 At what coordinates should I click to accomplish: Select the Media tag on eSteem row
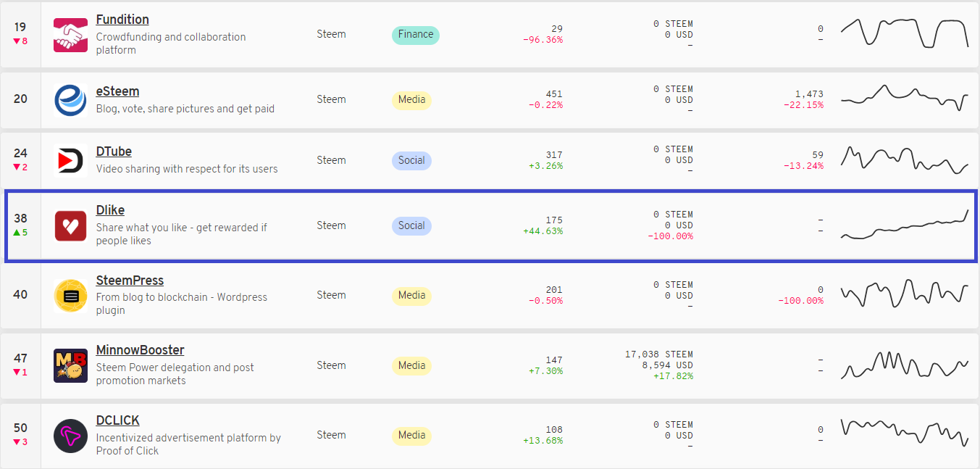(411, 99)
